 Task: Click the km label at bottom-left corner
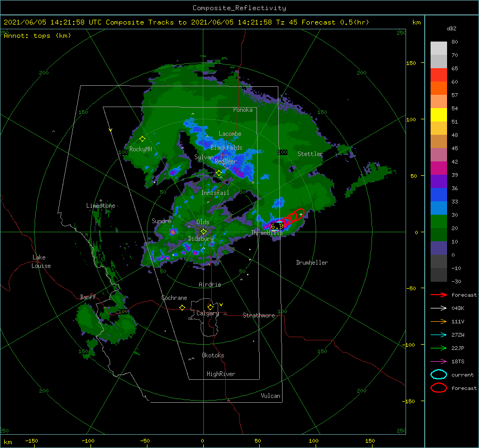(x=7, y=442)
